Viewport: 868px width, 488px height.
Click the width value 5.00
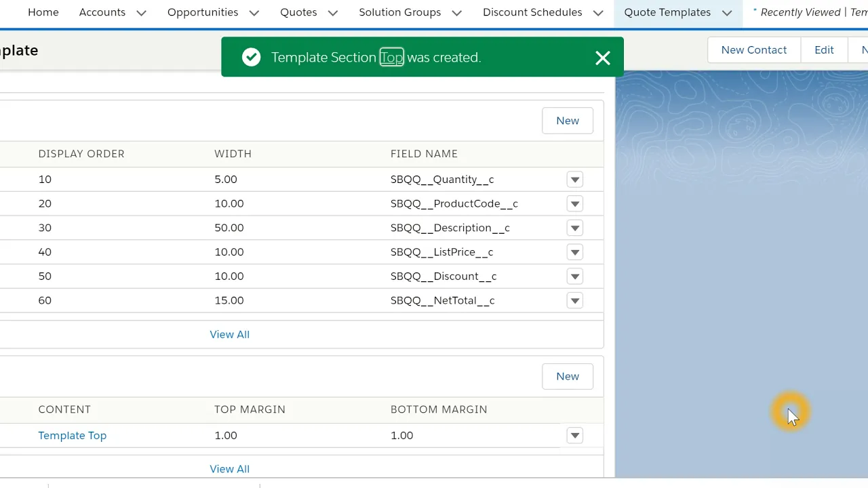(226, 180)
